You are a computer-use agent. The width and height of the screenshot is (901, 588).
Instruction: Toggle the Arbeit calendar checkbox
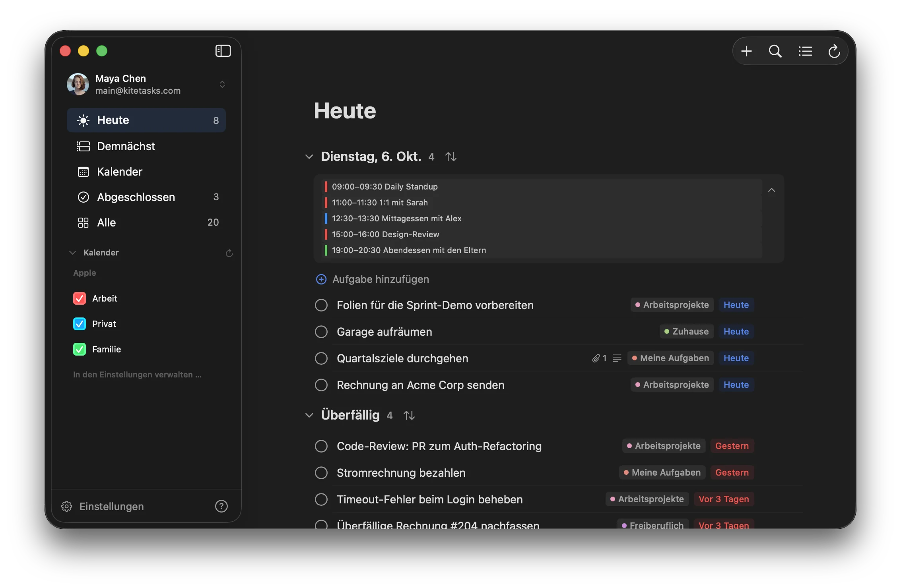click(80, 298)
